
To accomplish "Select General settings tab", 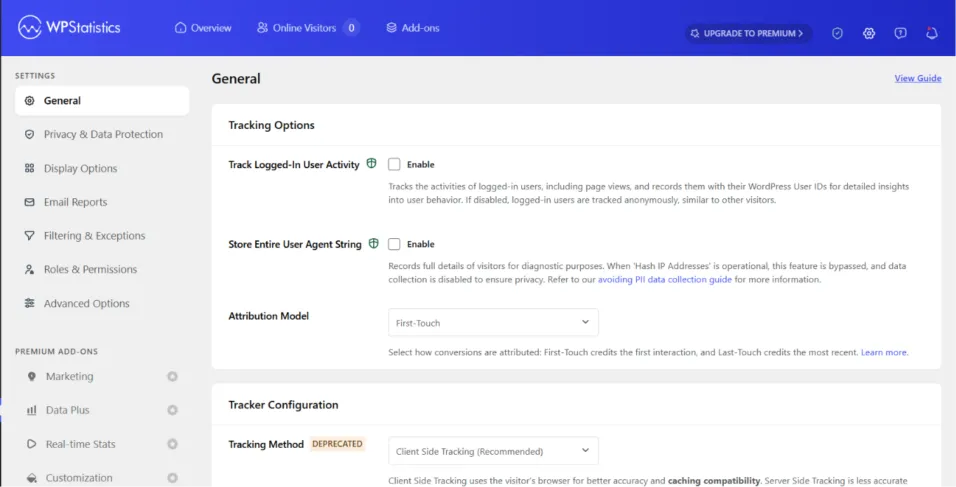I will pos(102,101).
